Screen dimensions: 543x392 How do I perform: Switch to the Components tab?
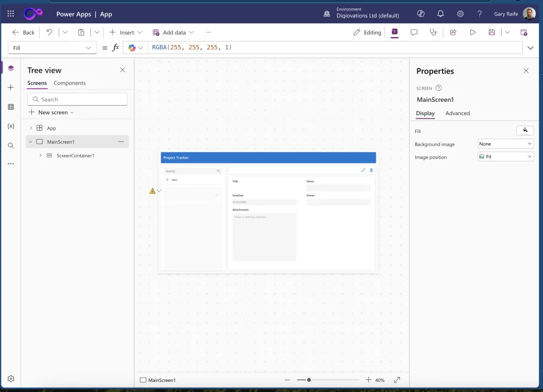69,83
